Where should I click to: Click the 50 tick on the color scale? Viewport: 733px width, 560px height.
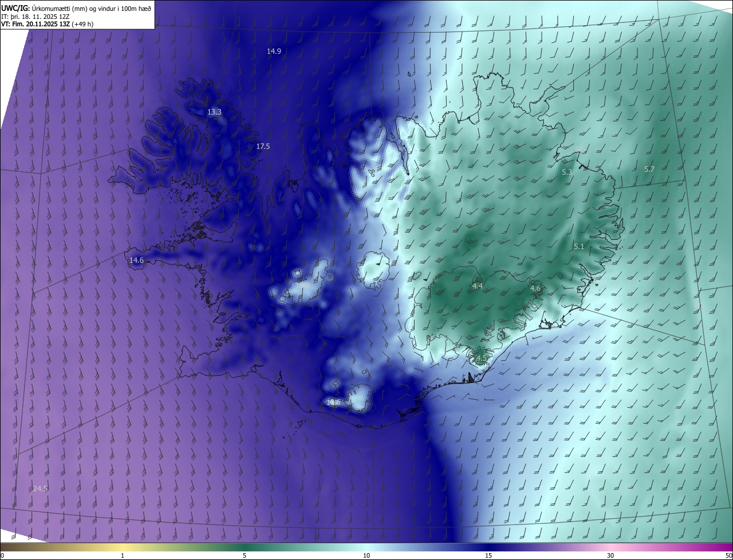(728, 555)
